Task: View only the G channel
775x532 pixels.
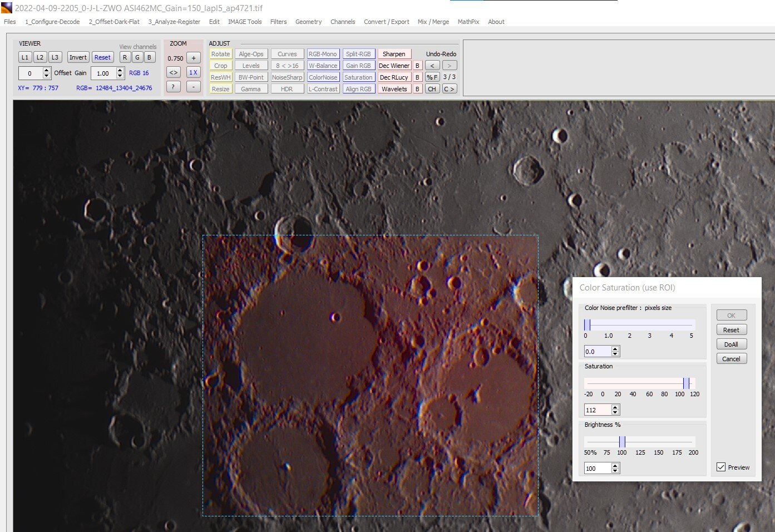Action: pos(137,57)
